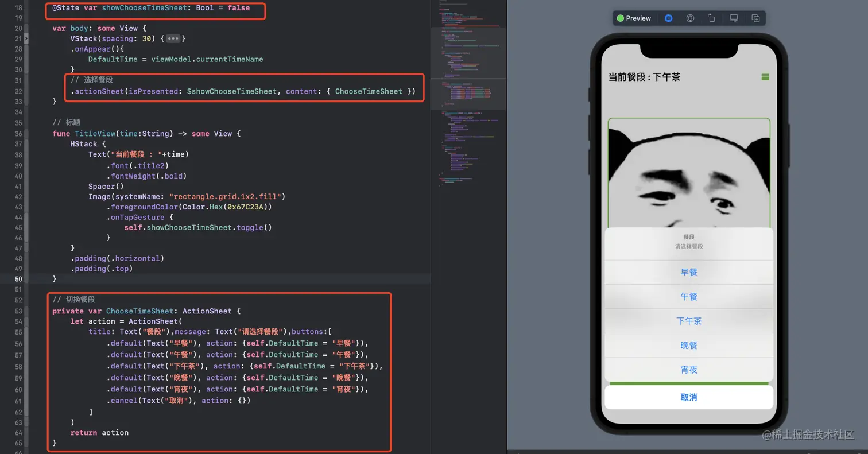The image size is (868, 454).
Task: Click the message 请选择餐段 in the sheet
Action: pos(689,246)
